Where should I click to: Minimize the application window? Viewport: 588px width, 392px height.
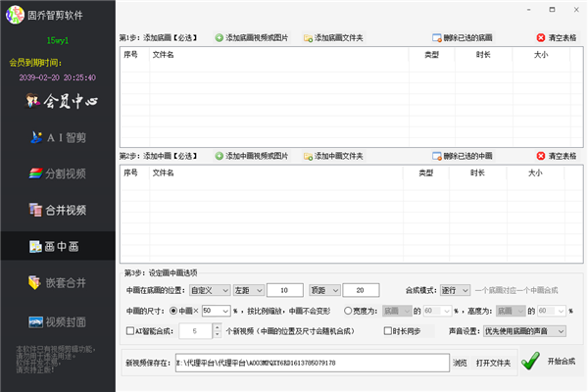[528, 10]
